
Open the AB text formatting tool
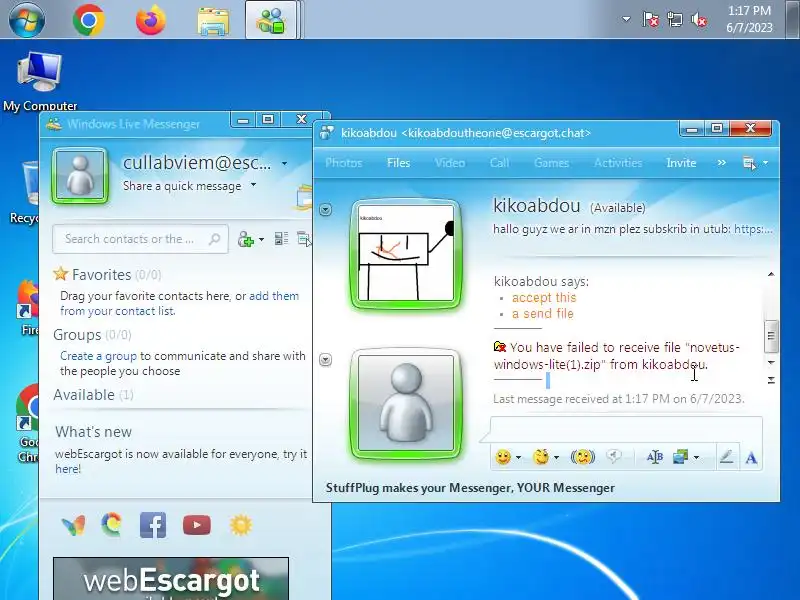click(x=655, y=457)
